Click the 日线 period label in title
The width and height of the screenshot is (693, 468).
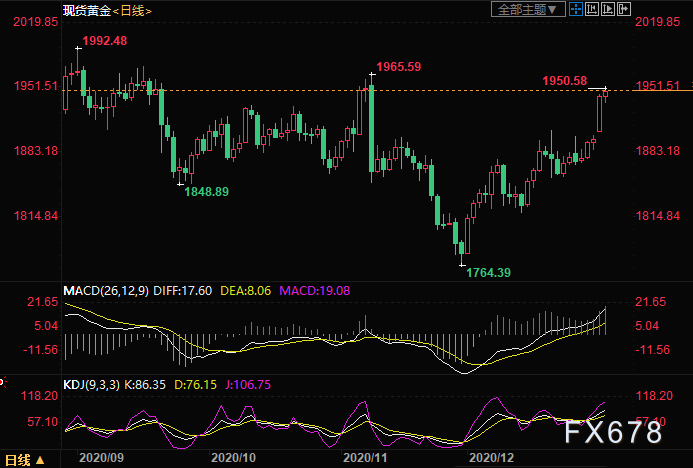pos(132,10)
